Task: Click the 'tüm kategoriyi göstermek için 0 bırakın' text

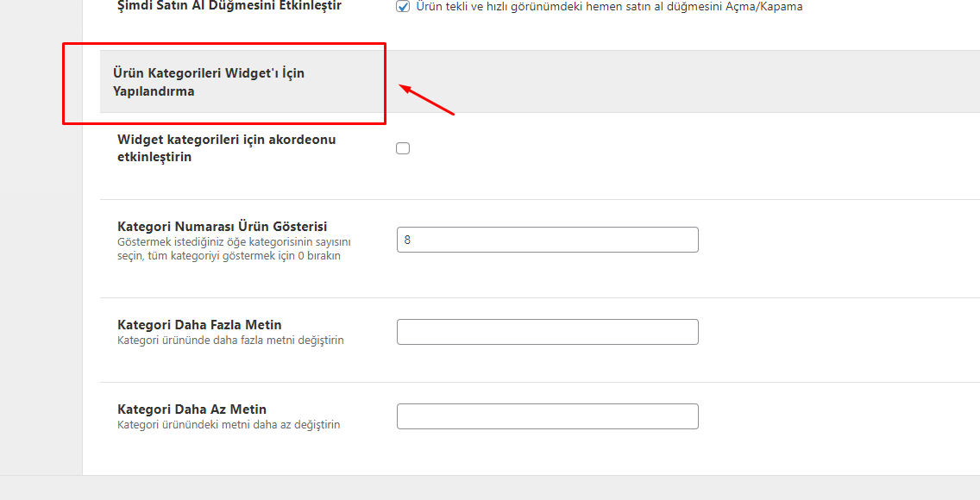Action: (244, 256)
